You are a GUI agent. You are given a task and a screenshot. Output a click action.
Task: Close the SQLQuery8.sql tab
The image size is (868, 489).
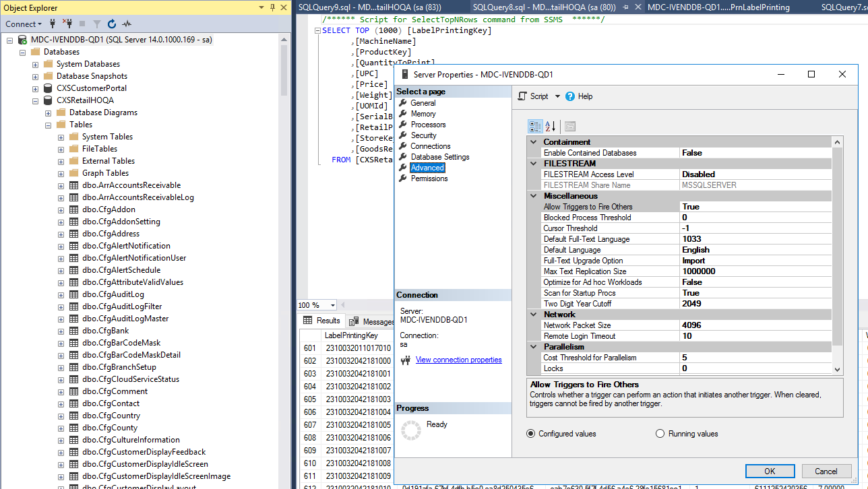pyautogui.click(x=638, y=7)
